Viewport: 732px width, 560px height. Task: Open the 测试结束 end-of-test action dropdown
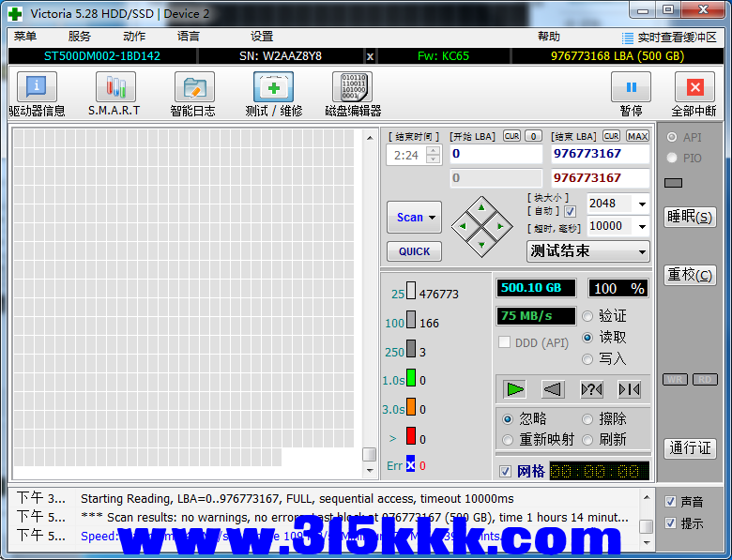pyautogui.click(x=642, y=251)
